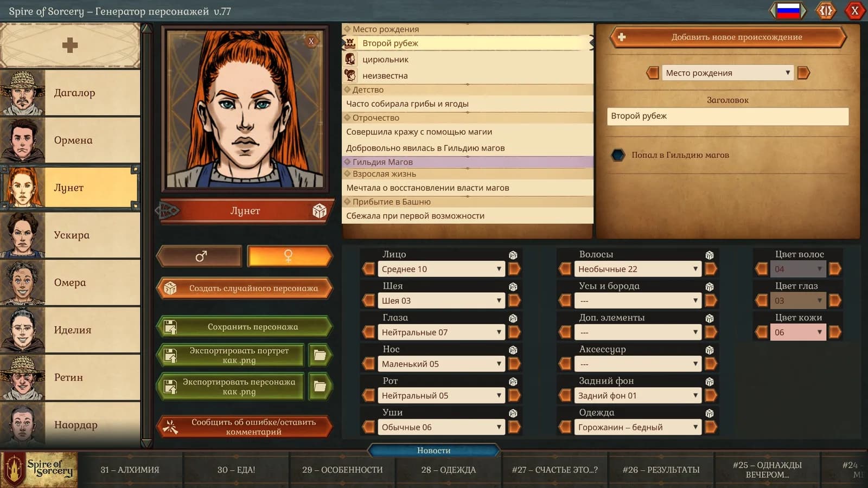The height and width of the screenshot is (488, 868).
Task: Click the dice icon next to Лицо
Action: [x=513, y=255]
